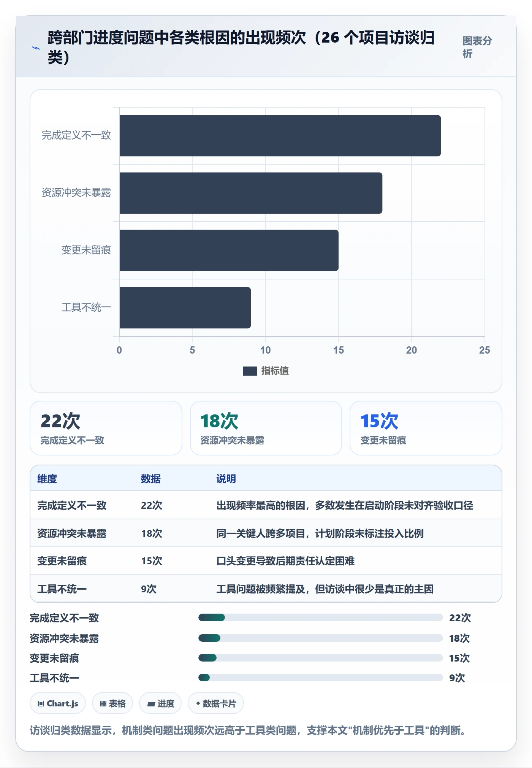
Task: Click the 9次 progress value label
Action: tap(457, 678)
